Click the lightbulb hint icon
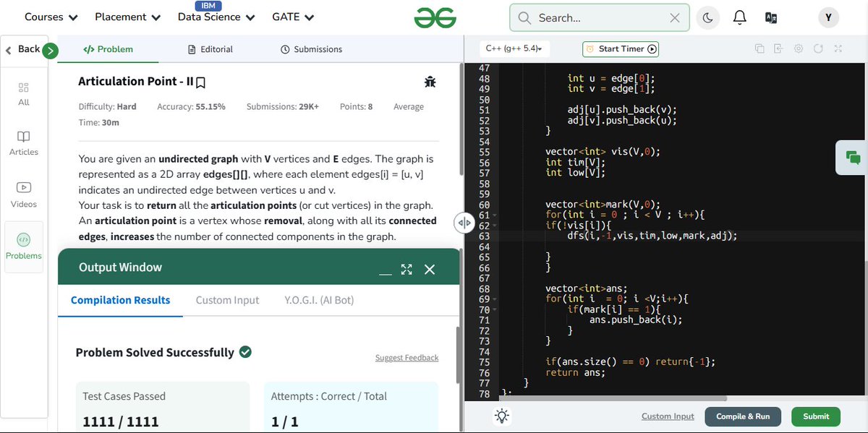 pos(502,416)
